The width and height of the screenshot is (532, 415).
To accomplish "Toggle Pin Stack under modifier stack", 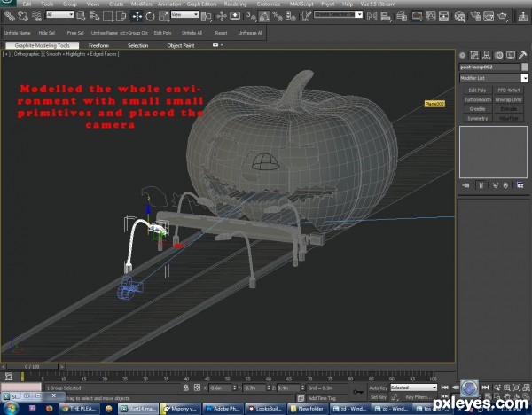I will tap(465, 185).
